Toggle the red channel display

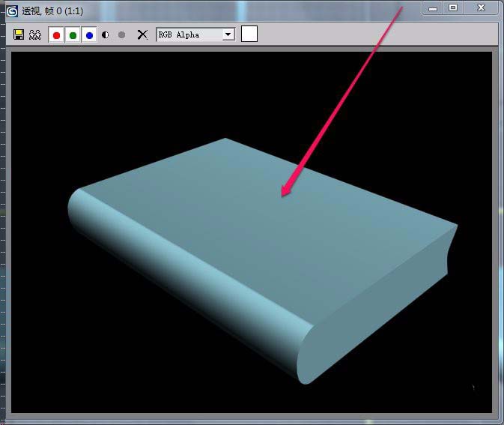coord(56,34)
